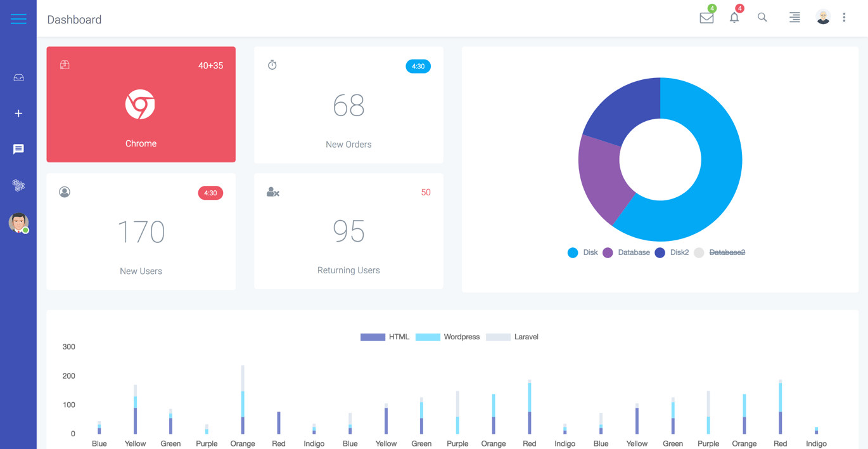
Task: Toggle the Disk legend item
Action: point(583,252)
